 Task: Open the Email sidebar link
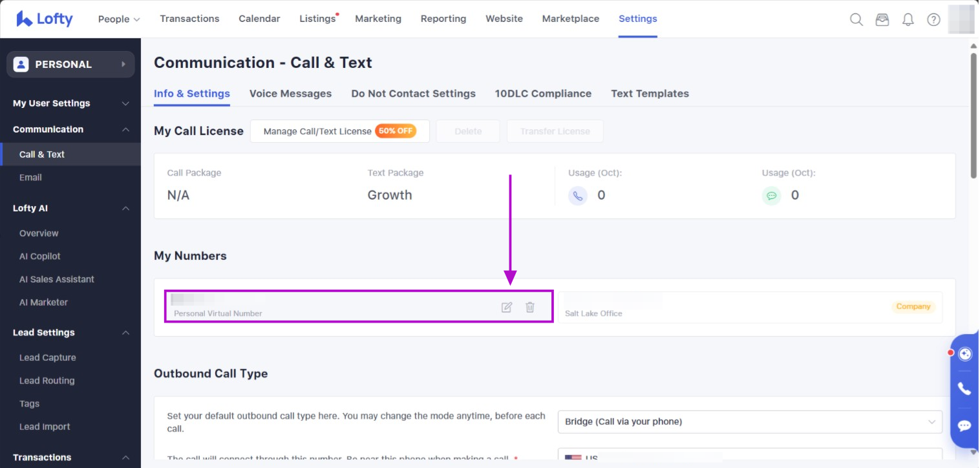click(x=30, y=177)
